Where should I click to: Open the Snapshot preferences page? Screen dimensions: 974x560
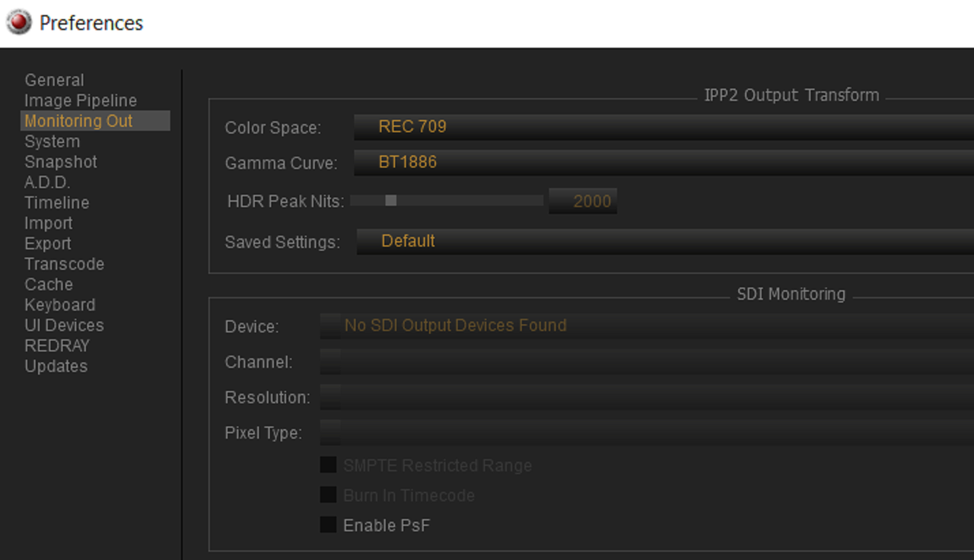[x=61, y=162]
